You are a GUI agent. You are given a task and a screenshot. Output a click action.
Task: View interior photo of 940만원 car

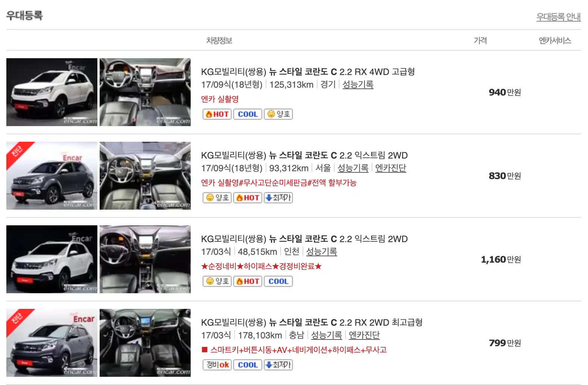pos(145,92)
